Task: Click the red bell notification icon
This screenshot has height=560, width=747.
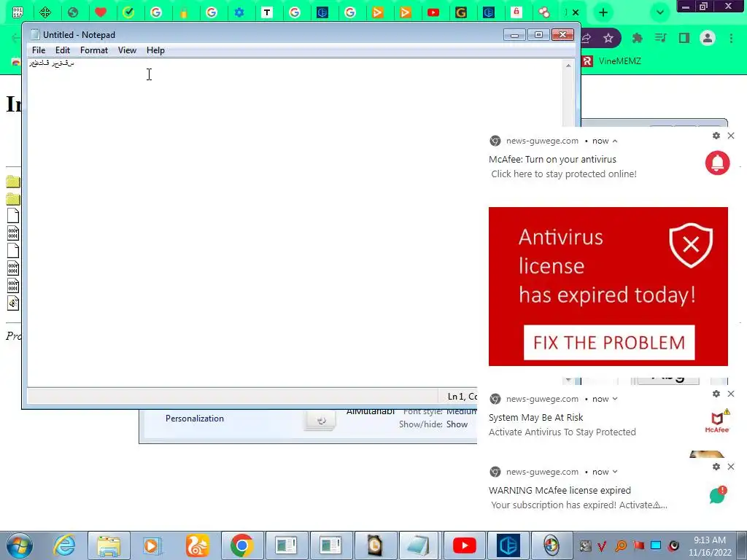Action: click(x=718, y=163)
